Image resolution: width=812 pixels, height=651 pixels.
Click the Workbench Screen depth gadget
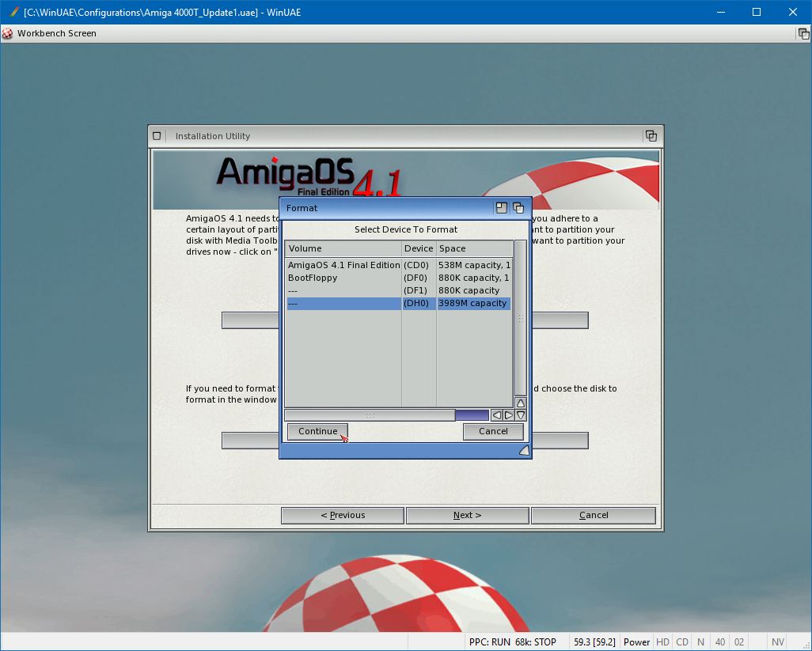coord(803,33)
